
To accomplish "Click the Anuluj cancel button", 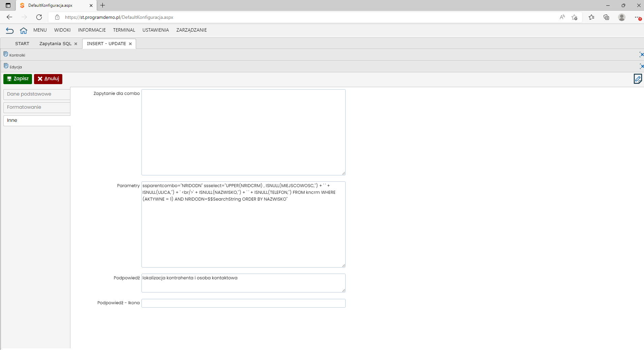I will 48,79.
